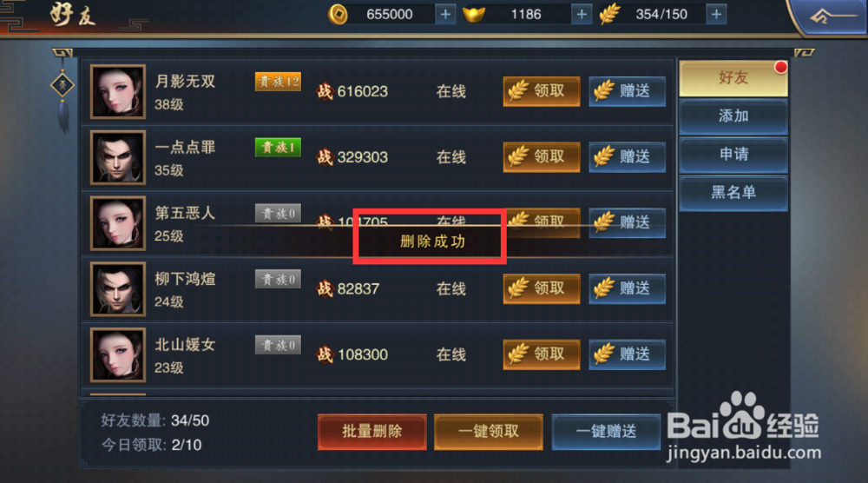Claim stamina from 月影无双 via 领取
Screen dimensions: 868x483
pyautogui.click(x=542, y=91)
